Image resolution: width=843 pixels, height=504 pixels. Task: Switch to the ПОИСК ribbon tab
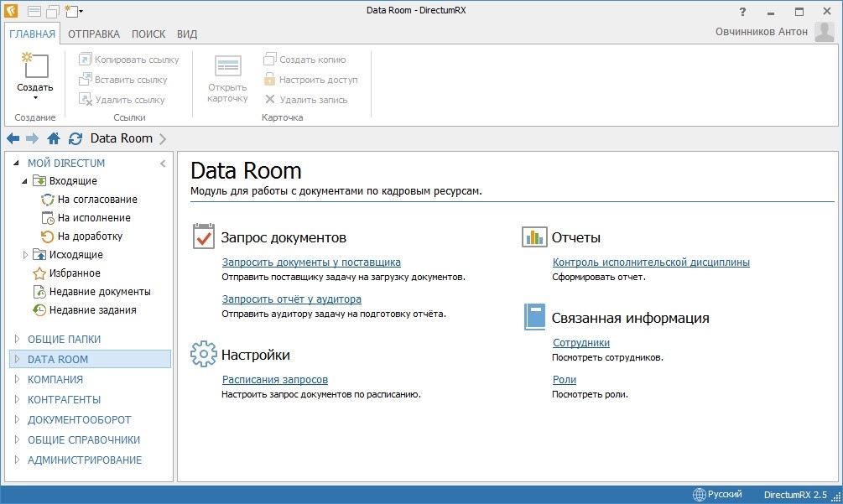(148, 34)
